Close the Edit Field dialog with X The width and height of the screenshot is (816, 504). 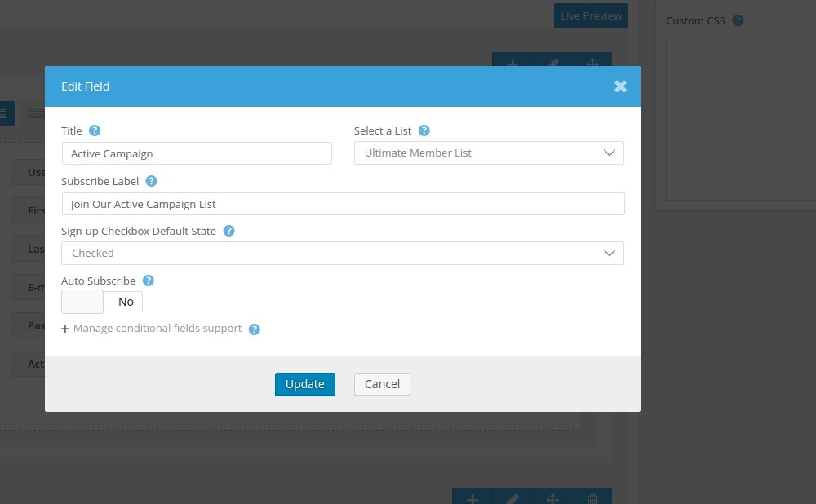[x=620, y=86]
